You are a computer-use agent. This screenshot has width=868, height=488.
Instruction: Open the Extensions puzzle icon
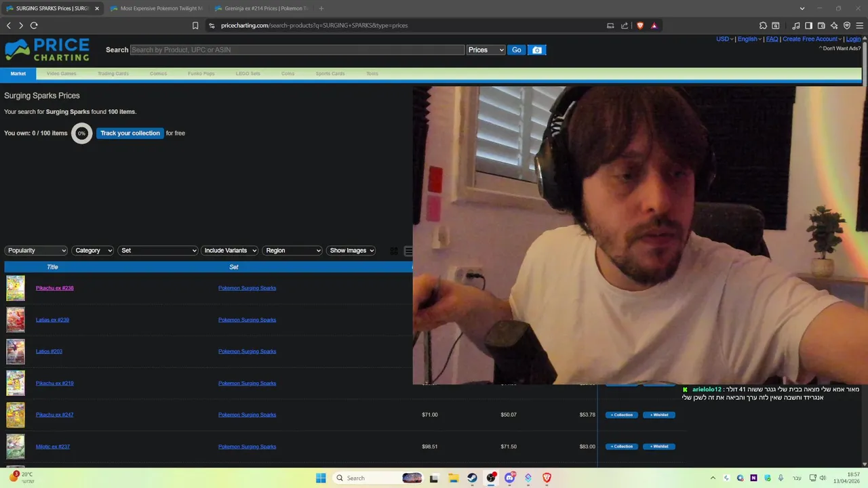[763, 26]
